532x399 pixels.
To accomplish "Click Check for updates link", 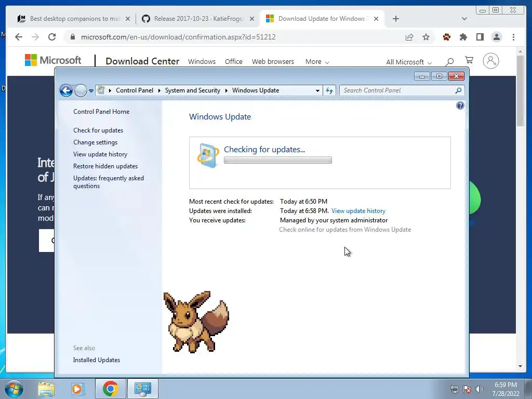I will tap(98, 130).
